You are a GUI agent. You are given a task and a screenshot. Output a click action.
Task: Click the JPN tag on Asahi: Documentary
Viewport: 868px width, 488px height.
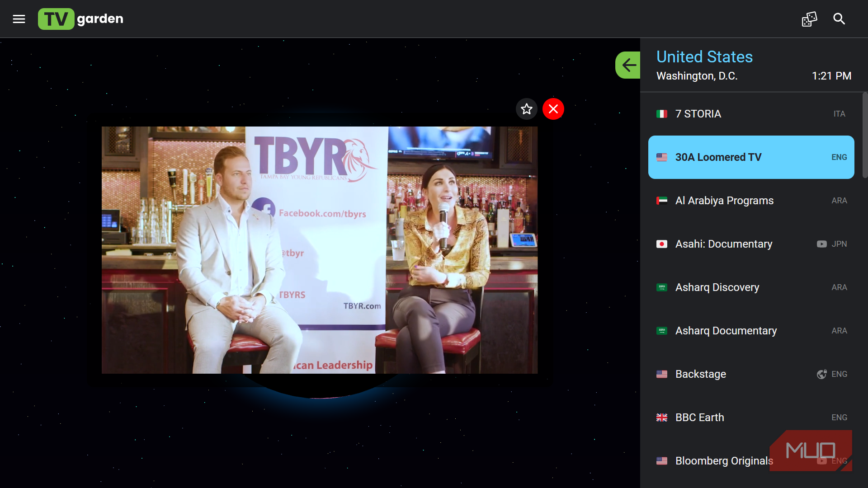coord(839,244)
